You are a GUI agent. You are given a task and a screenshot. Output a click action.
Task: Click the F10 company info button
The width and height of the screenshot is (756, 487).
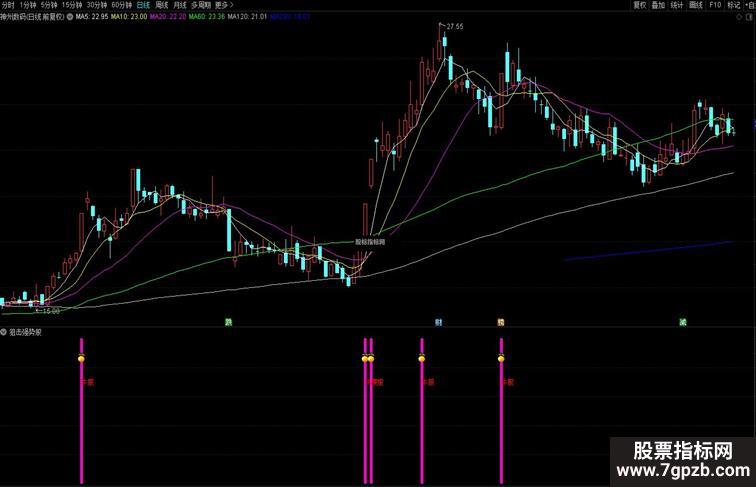[715, 5]
